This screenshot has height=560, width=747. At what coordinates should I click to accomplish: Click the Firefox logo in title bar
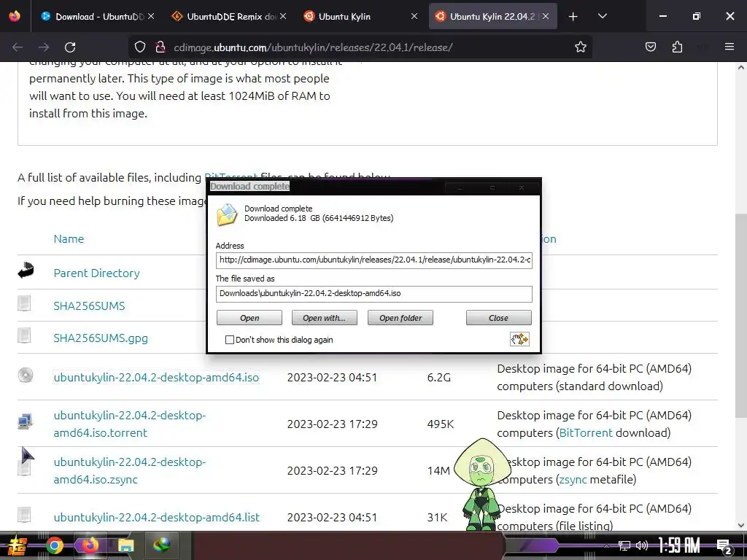pyautogui.click(x=15, y=16)
